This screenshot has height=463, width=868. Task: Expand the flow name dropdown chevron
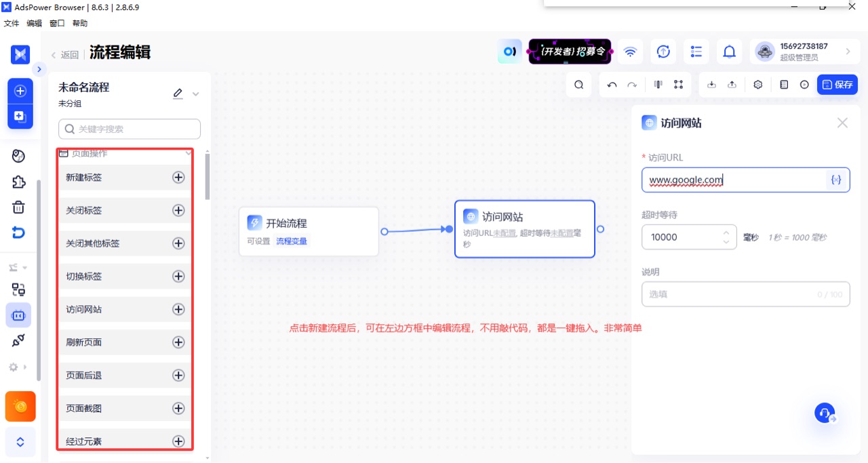point(196,94)
